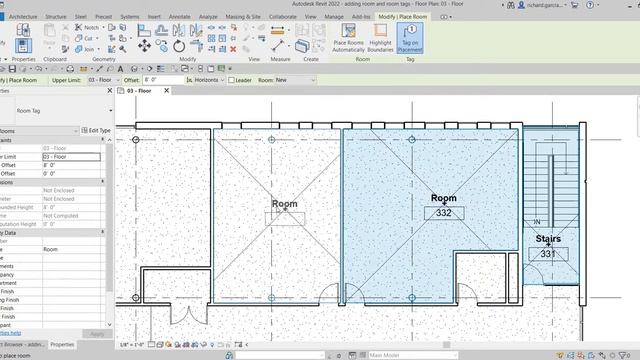Open the Room Tag type selector dropdown
Image resolution: width=640 pixels, height=360 pixels.
tap(111, 111)
